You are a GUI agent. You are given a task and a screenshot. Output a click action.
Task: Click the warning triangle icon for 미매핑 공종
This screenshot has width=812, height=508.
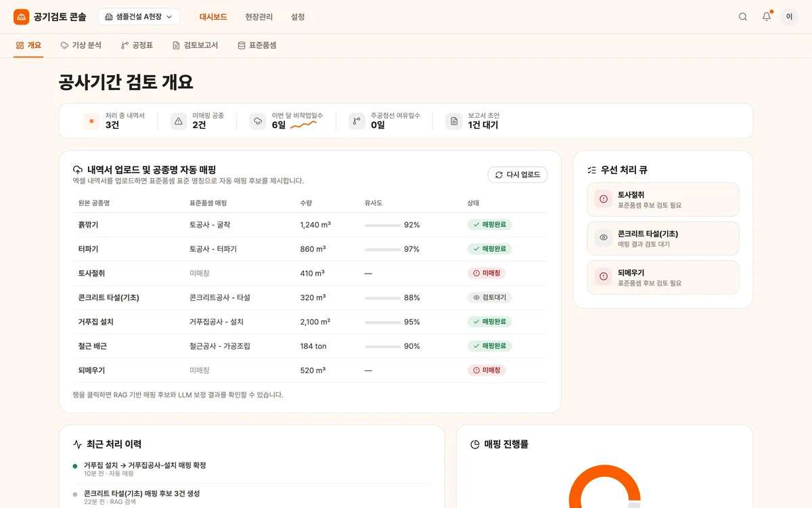coord(179,121)
